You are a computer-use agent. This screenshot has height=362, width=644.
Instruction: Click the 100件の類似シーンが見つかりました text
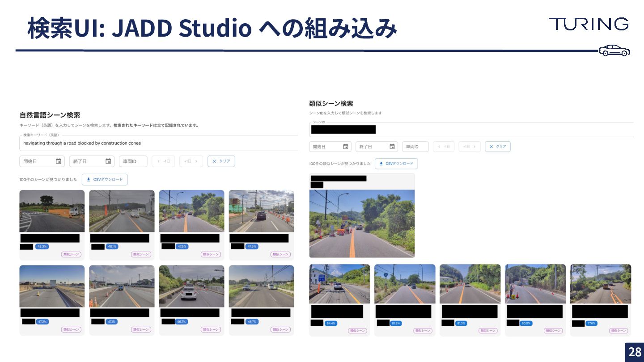pos(340,164)
